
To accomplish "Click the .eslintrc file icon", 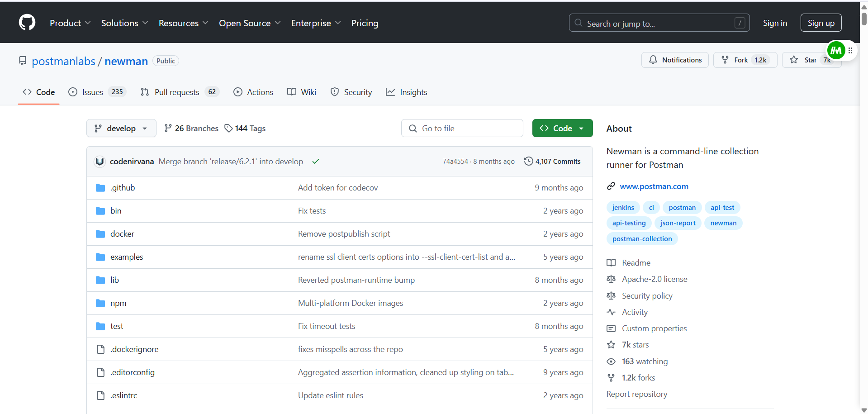I will 100,395.
